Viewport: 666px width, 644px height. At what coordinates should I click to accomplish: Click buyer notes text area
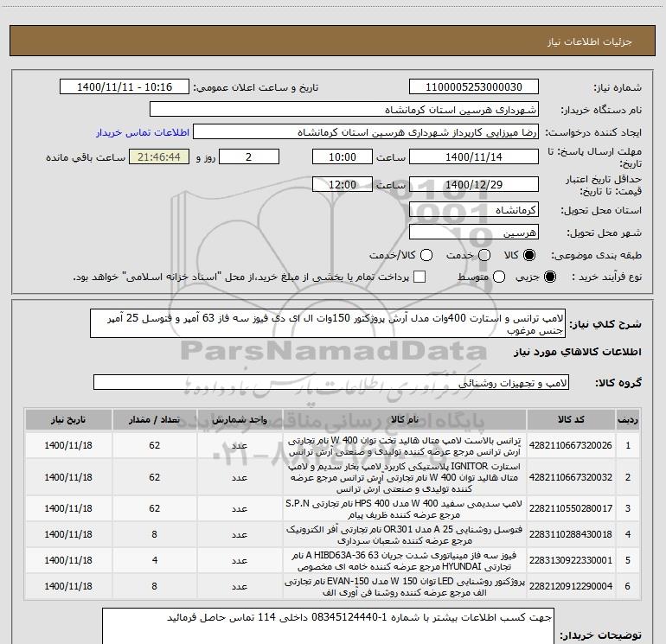(x=328, y=626)
